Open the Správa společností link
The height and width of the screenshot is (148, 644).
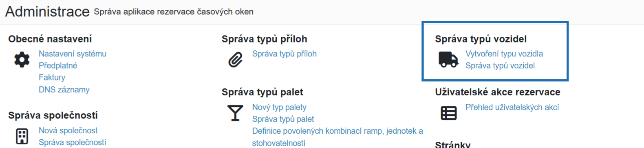click(x=72, y=142)
